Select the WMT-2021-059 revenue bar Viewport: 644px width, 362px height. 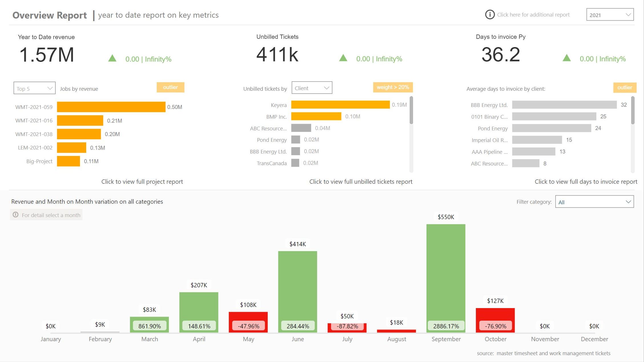tap(111, 107)
